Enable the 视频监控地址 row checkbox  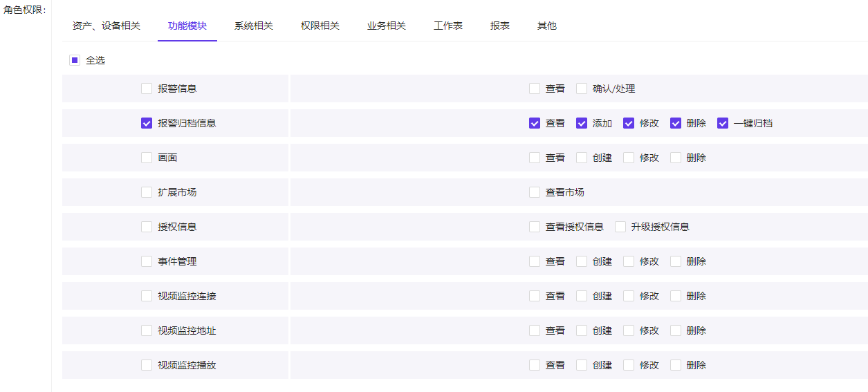pyautogui.click(x=147, y=330)
